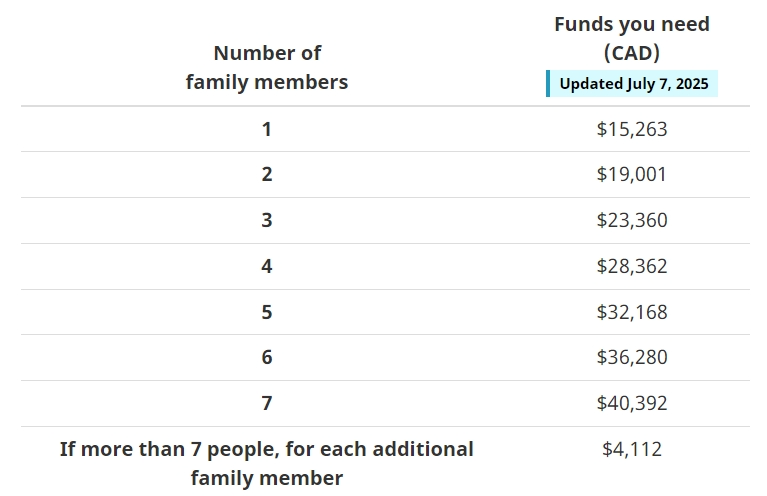Viewport: 767px width, 496px height.
Task: Select the "Updated July 7, 2025" badge
Action: click(x=634, y=84)
